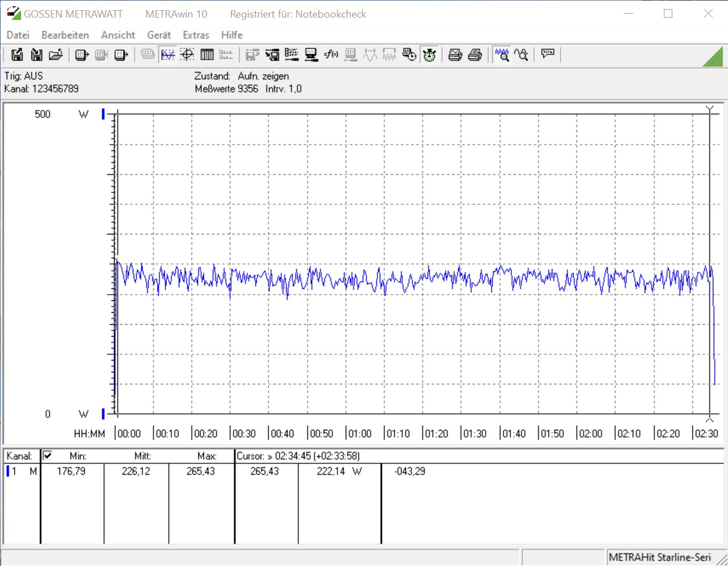Select the Y-t curve graph view icon
The image size is (728, 566).
(168, 54)
